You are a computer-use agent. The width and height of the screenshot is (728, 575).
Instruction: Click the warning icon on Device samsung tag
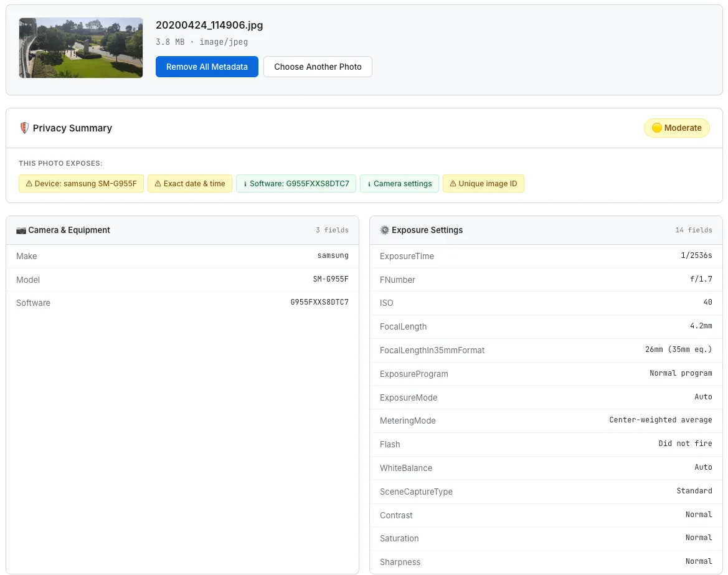[x=29, y=184]
